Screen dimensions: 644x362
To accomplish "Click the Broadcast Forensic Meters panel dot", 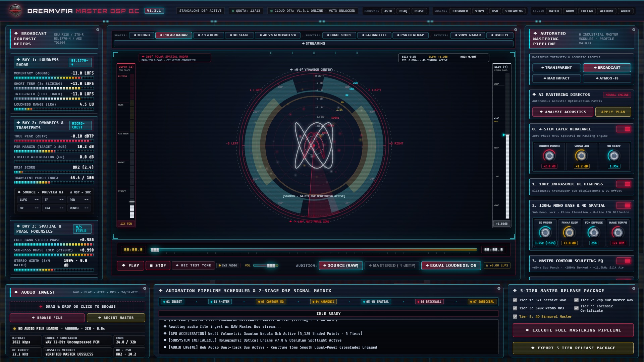I will point(98,29).
